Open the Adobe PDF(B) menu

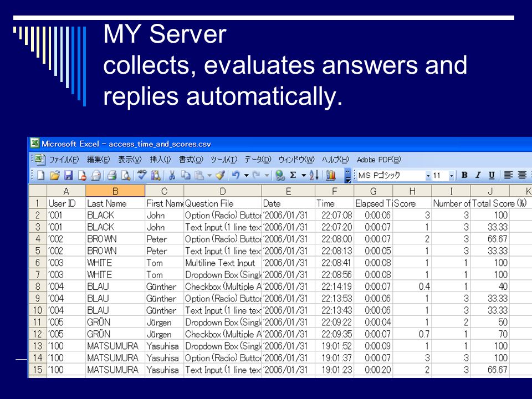(379, 160)
